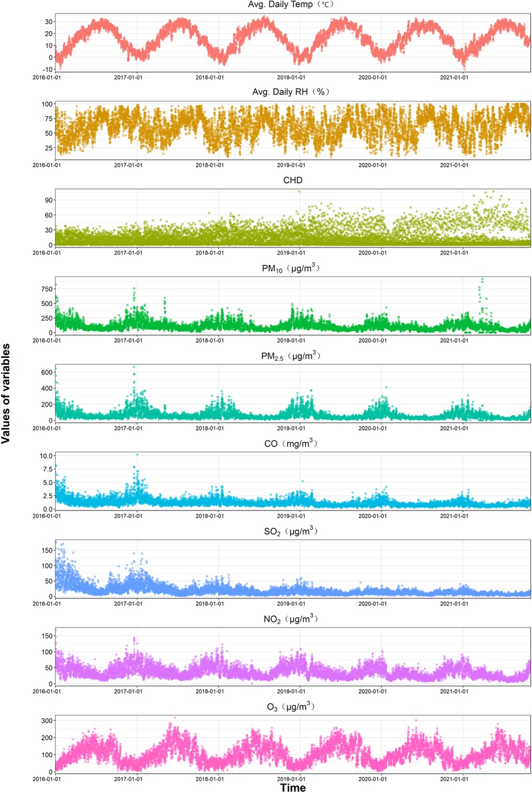Screen dimensions: 532x792
Task: Click the '150' tick in NO2 panel
Action: click(x=47, y=636)
